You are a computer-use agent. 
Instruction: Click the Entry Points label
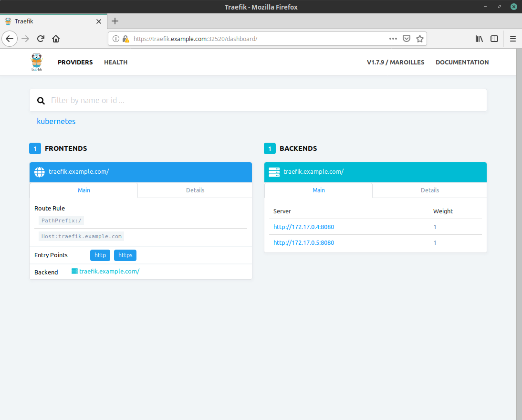[x=51, y=255]
